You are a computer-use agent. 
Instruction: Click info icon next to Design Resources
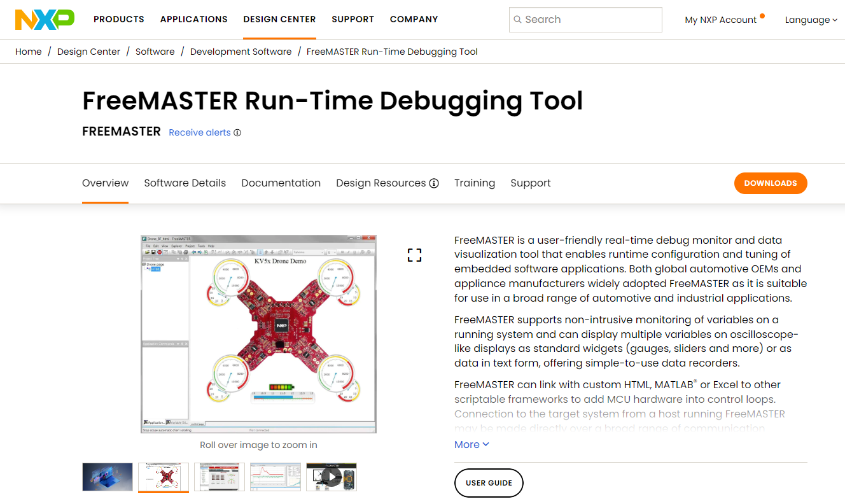(x=434, y=183)
